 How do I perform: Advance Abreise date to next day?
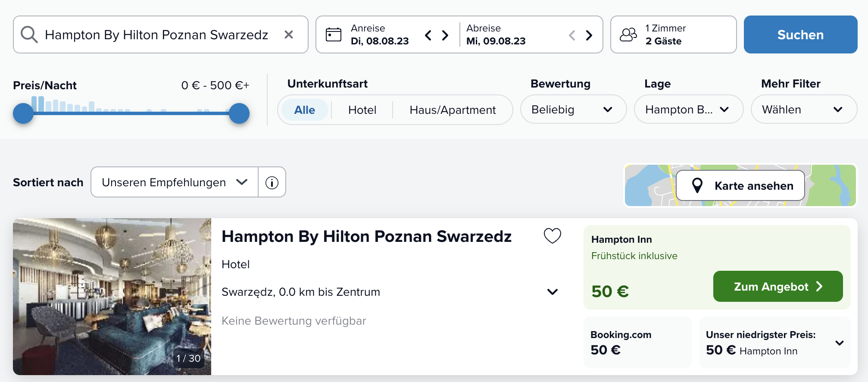pos(589,35)
